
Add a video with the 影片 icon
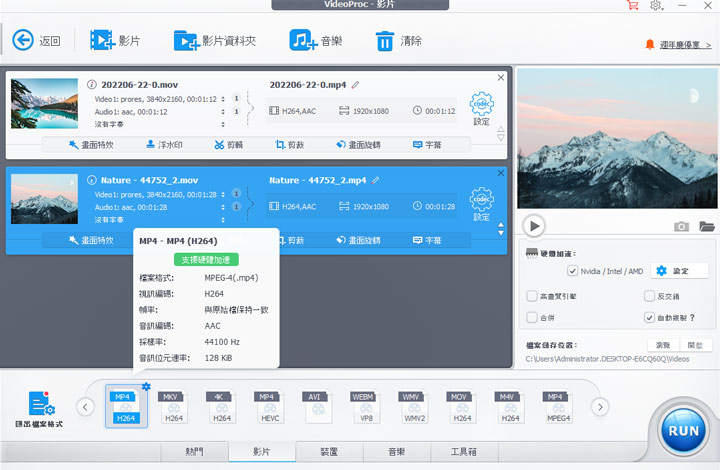102,40
